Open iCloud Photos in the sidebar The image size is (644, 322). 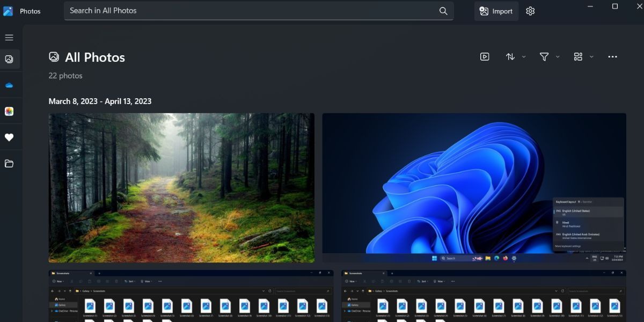(x=9, y=111)
